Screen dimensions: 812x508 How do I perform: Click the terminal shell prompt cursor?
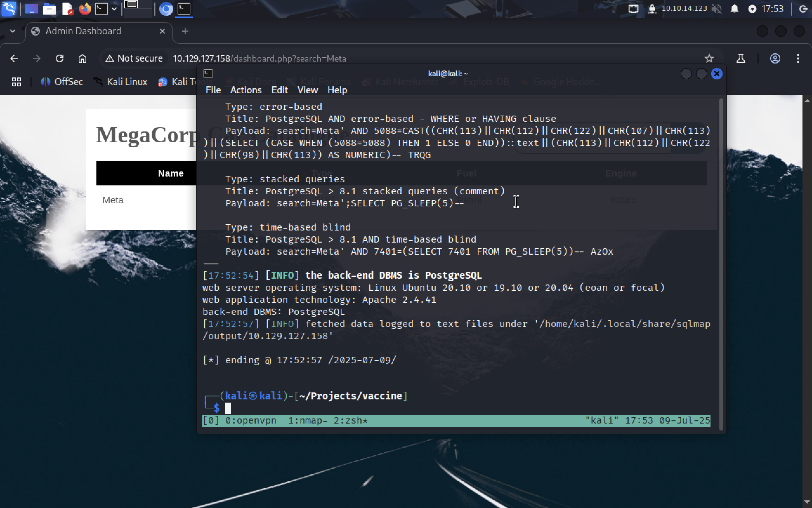(228, 408)
